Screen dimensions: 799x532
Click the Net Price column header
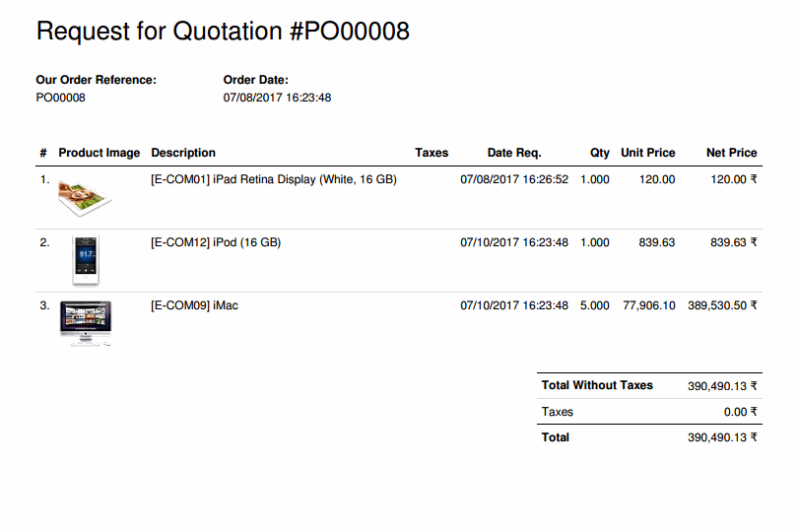(x=732, y=153)
